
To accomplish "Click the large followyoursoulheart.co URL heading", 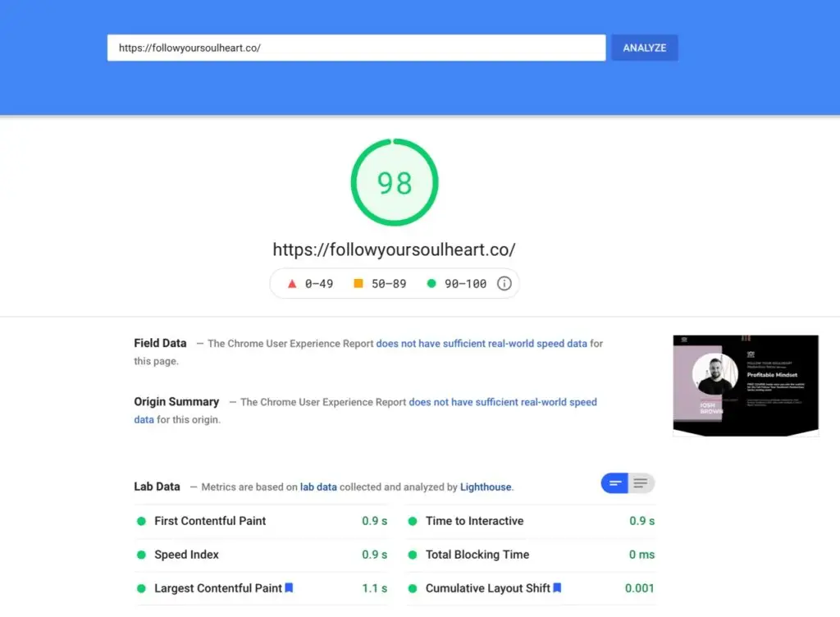I will 395,249.
